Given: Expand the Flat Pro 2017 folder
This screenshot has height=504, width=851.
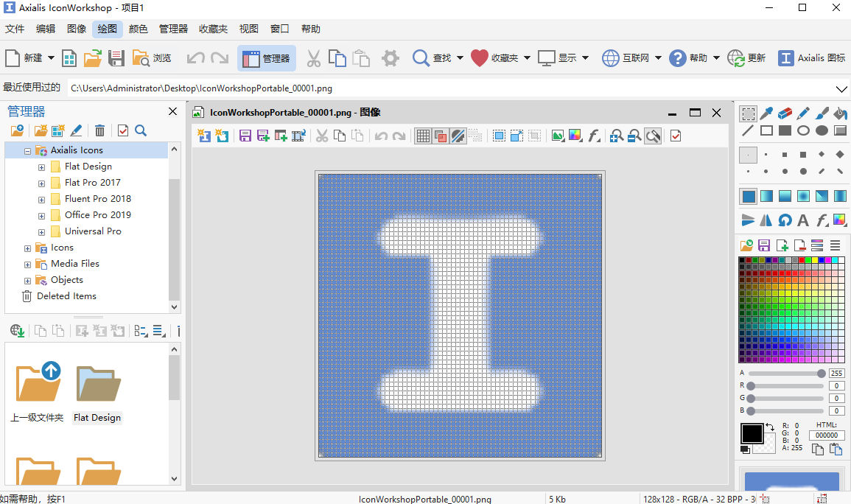Looking at the screenshot, I should point(41,183).
